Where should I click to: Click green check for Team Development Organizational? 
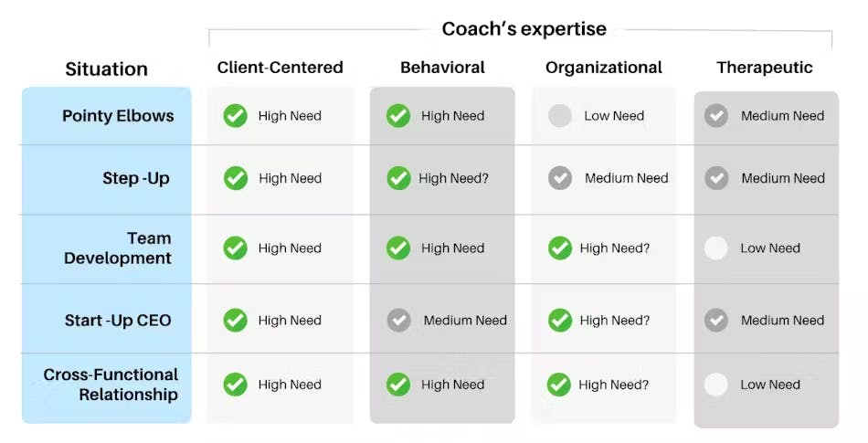tap(560, 248)
